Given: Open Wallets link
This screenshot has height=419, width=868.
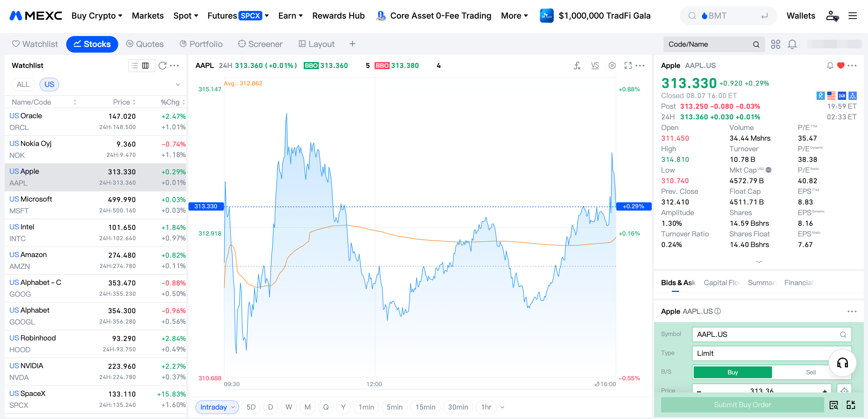Looking at the screenshot, I should click(801, 16).
